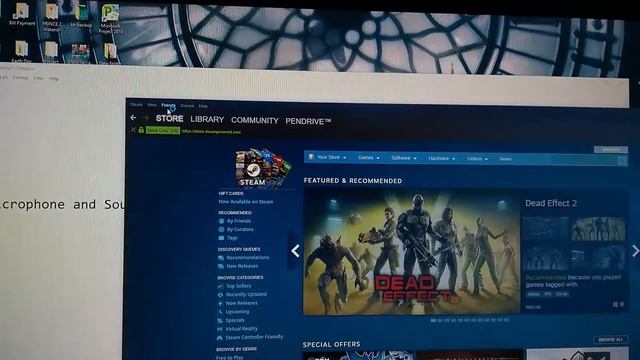The image size is (640, 360).
Task: Open the Software dropdown menu
Action: pos(404,158)
